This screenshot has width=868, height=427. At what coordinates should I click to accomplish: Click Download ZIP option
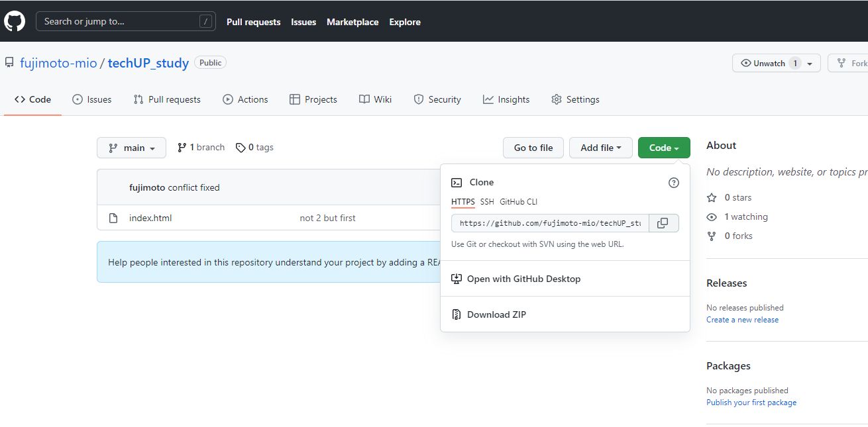tap(496, 314)
